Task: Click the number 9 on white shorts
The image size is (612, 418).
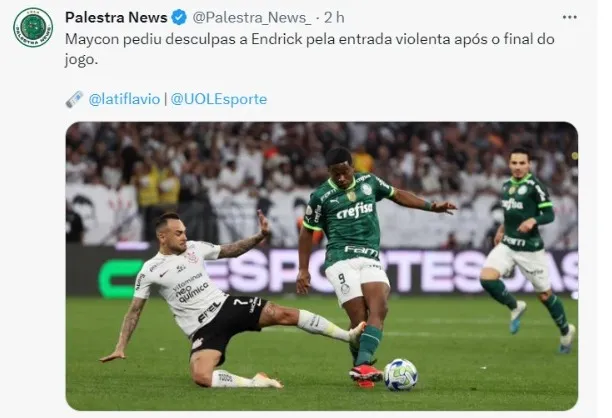Action: tap(342, 279)
